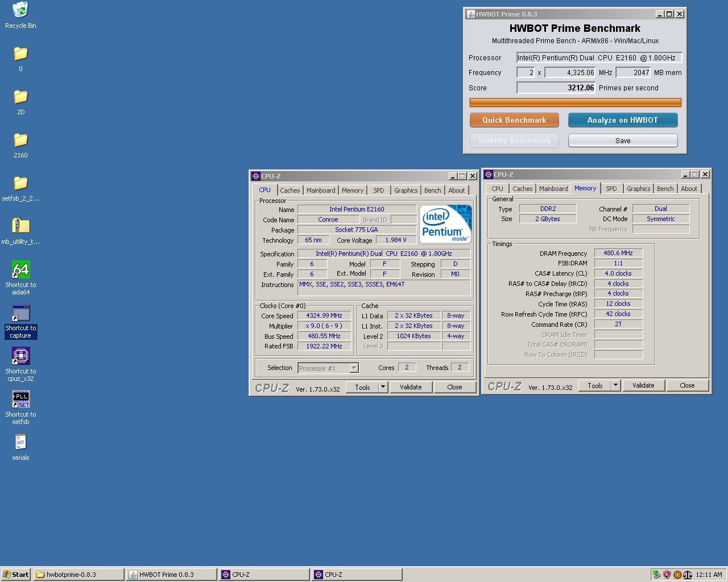Click the CPU-Z CPU window title icon
This screenshot has height=582, width=728.
(256, 176)
